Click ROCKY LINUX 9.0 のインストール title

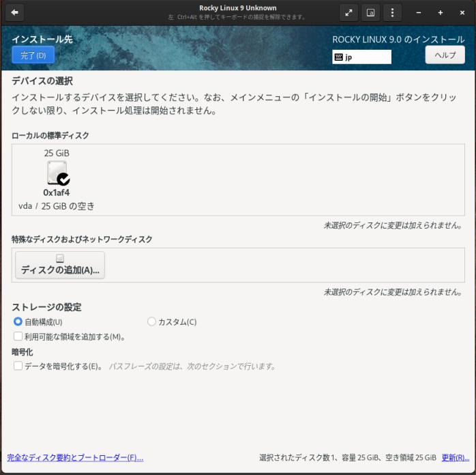coord(398,40)
